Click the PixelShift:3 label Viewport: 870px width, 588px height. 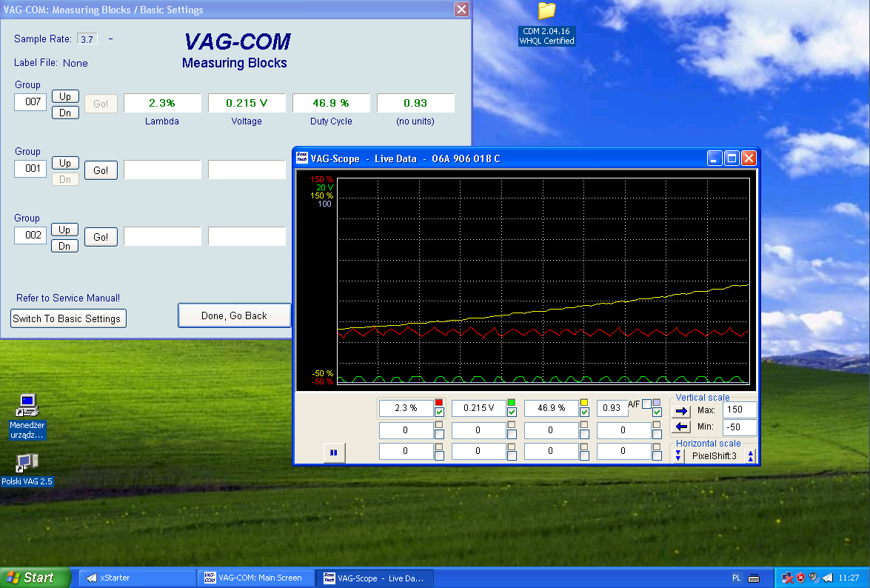[714, 456]
